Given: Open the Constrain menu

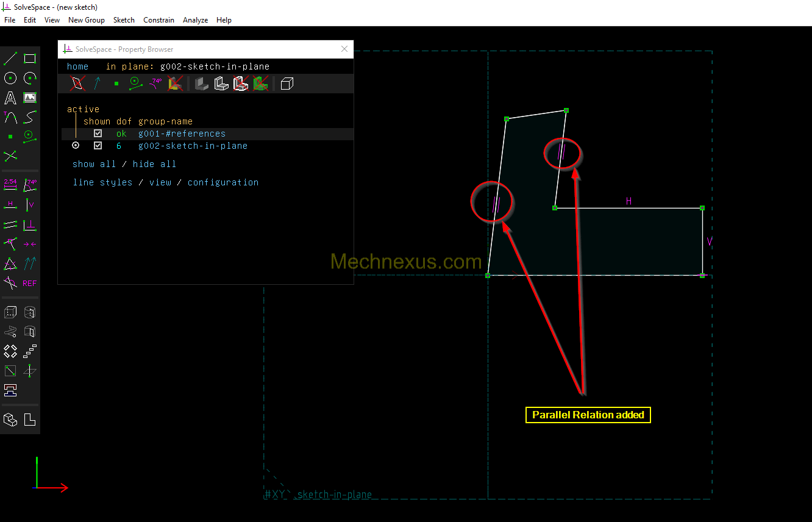Looking at the screenshot, I should pyautogui.click(x=158, y=20).
